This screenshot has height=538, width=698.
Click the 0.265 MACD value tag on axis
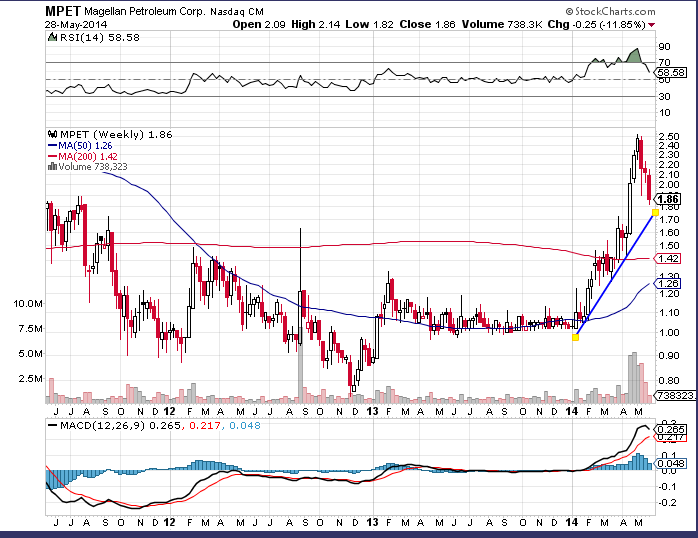pyautogui.click(x=670, y=429)
